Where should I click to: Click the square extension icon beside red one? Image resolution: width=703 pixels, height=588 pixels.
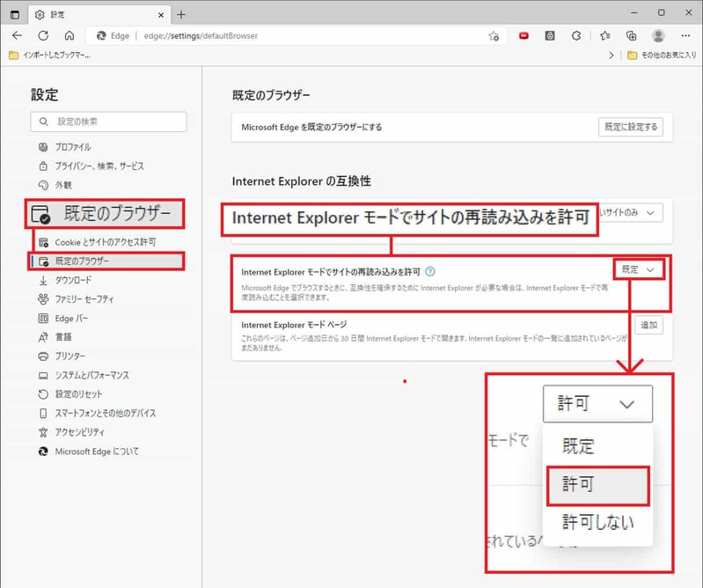(x=550, y=35)
